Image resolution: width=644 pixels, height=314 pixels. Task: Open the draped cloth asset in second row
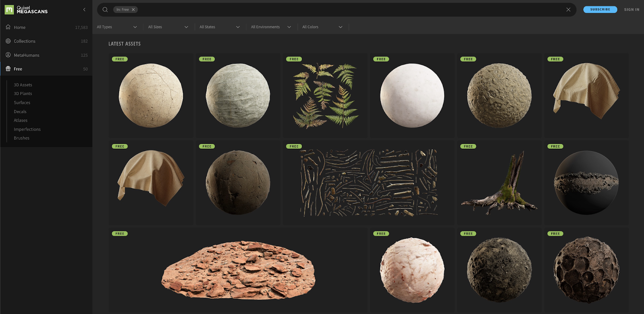(x=151, y=183)
